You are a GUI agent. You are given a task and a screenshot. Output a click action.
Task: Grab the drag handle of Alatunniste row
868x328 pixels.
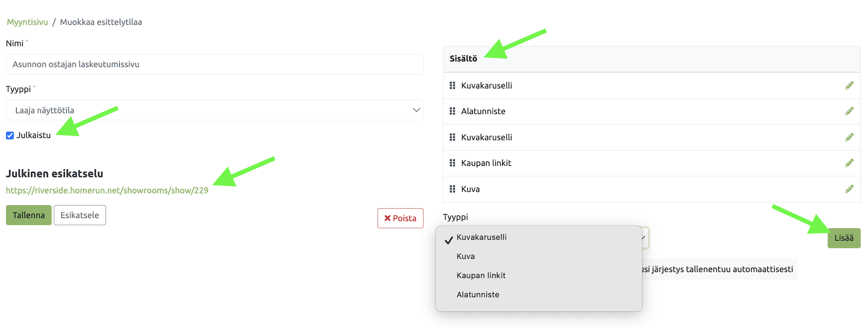(452, 111)
